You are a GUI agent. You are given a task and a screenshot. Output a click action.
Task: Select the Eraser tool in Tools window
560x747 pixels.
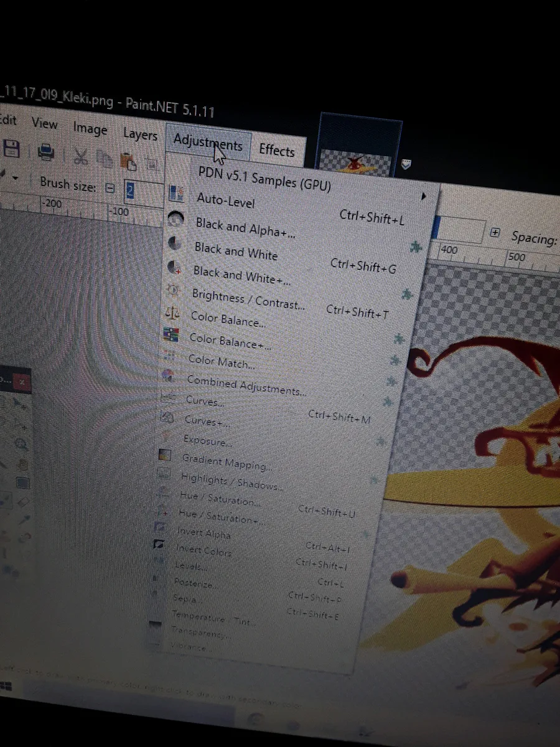point(24,500)
